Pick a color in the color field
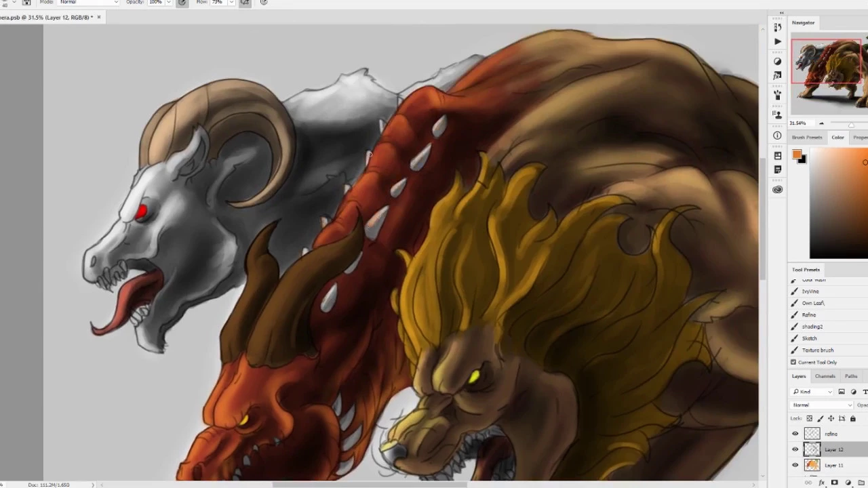The height and width of the screenshot is (488, 868). (x=839, y=203)
